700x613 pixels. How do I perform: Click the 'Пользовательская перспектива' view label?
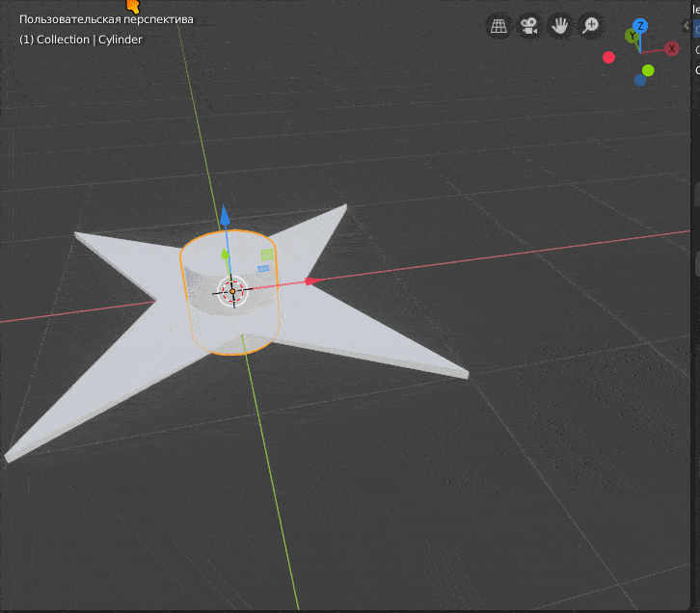106,19
